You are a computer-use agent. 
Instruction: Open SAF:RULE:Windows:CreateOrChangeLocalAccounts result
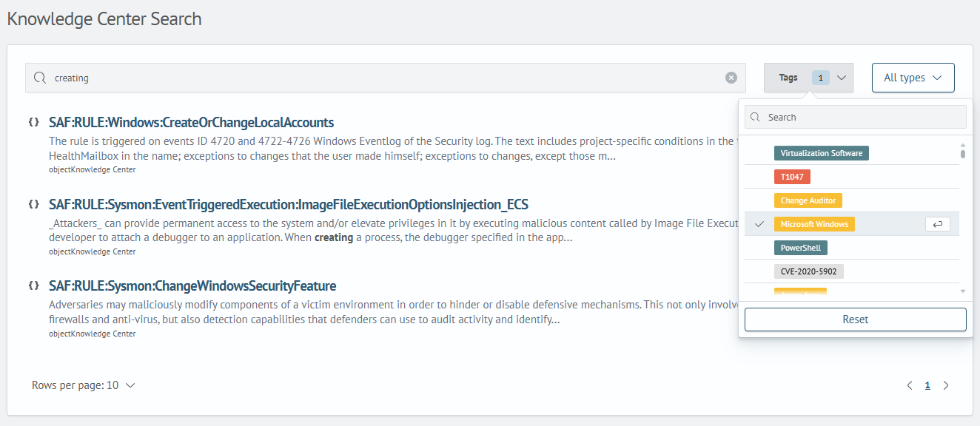click(x=192, y=122)
